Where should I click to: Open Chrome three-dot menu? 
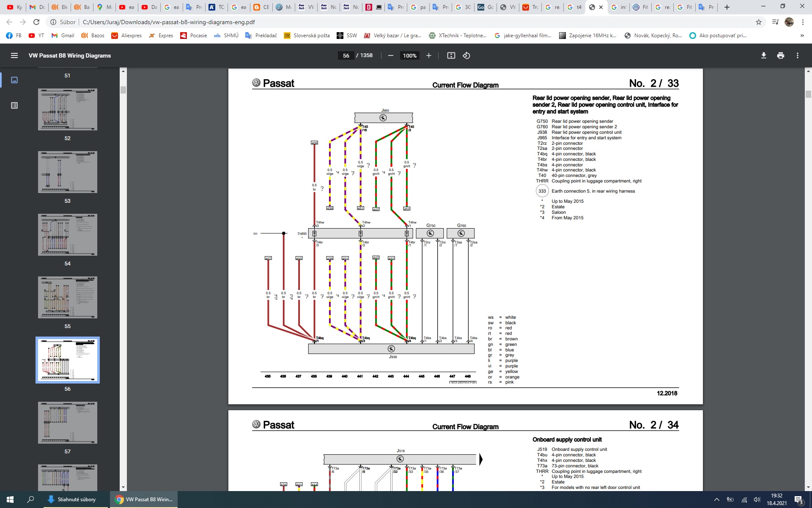803,22
